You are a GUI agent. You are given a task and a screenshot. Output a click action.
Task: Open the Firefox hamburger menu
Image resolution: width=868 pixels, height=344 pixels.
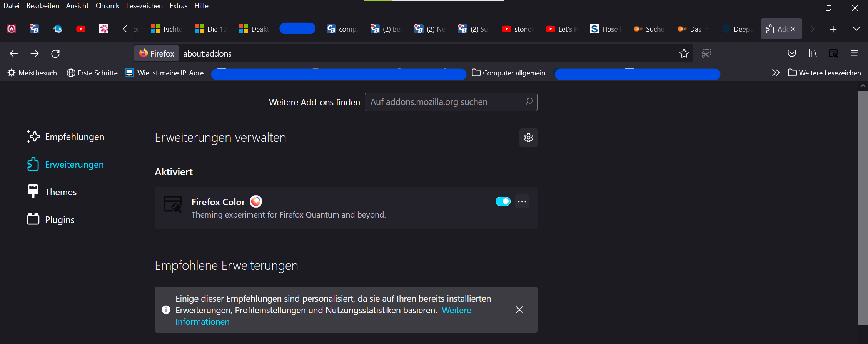[x=854, y=53]
